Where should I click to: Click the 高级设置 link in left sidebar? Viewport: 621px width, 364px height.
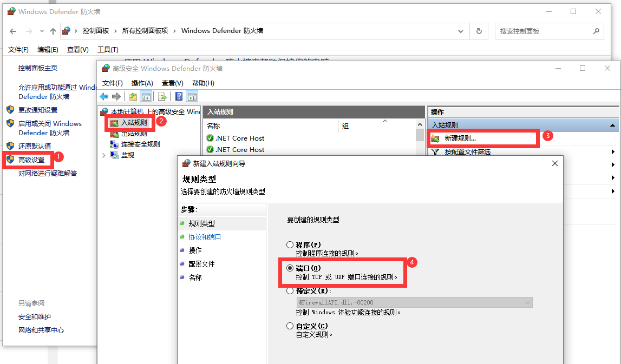click(x=31, y=160)
